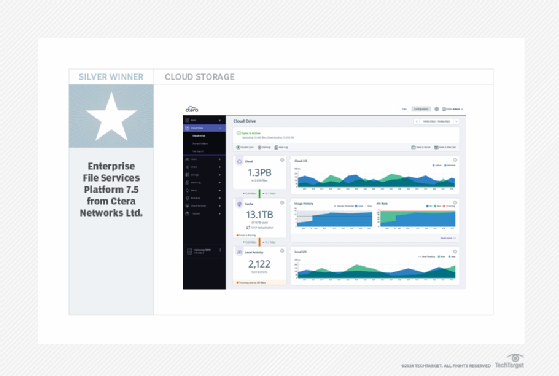Select the 2,122 connections value
The image size is (559, 376).
259,264
